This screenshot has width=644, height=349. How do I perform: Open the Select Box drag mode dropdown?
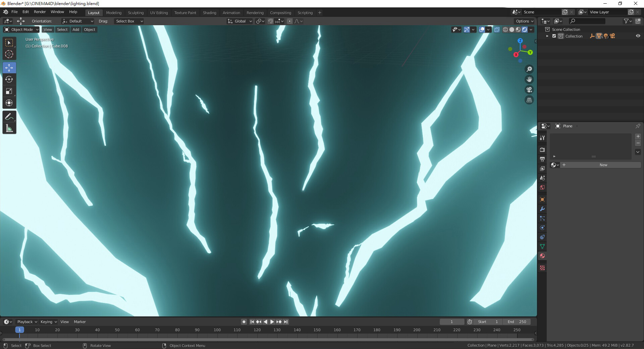(129, 21)
